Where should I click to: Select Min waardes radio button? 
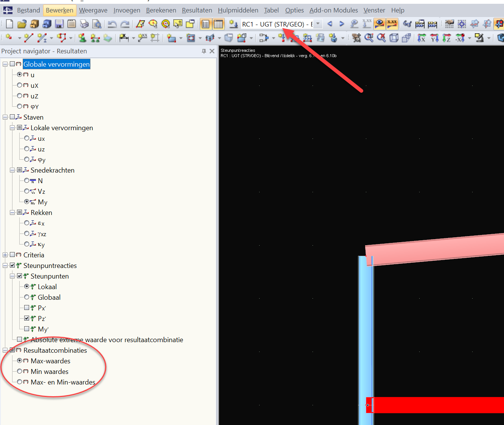click(x=20, y=371)
